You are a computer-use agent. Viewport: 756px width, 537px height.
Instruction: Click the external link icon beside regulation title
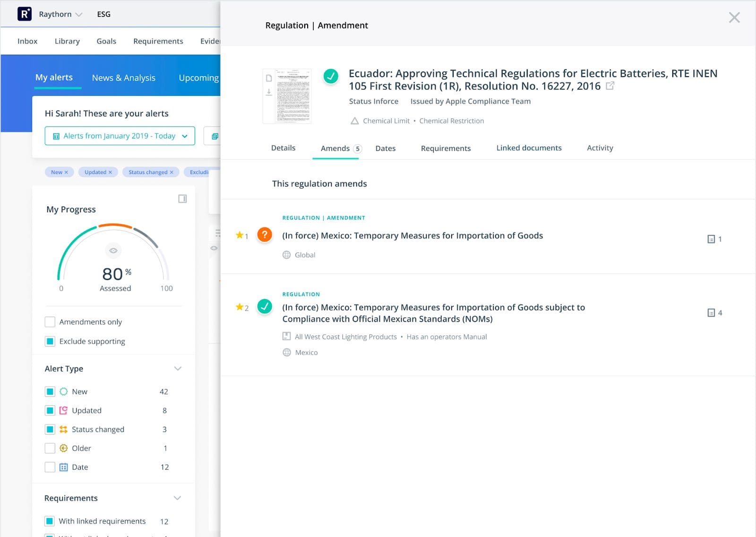pos(610,86)
